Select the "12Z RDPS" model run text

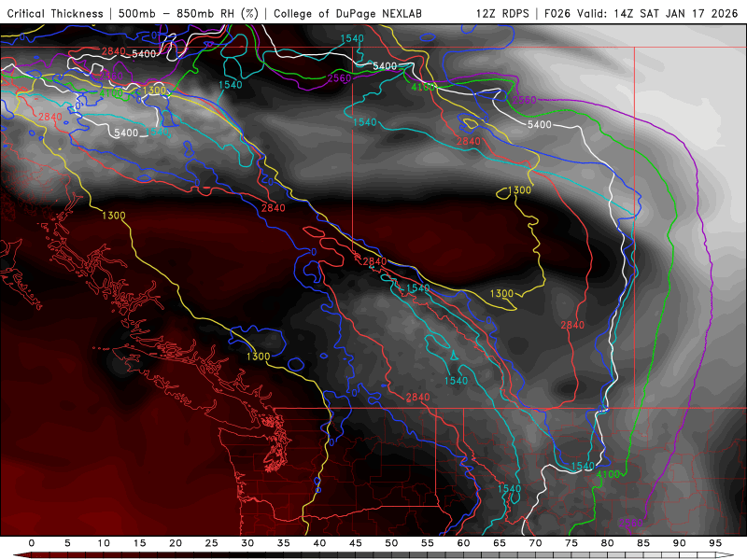click(502, 14)
